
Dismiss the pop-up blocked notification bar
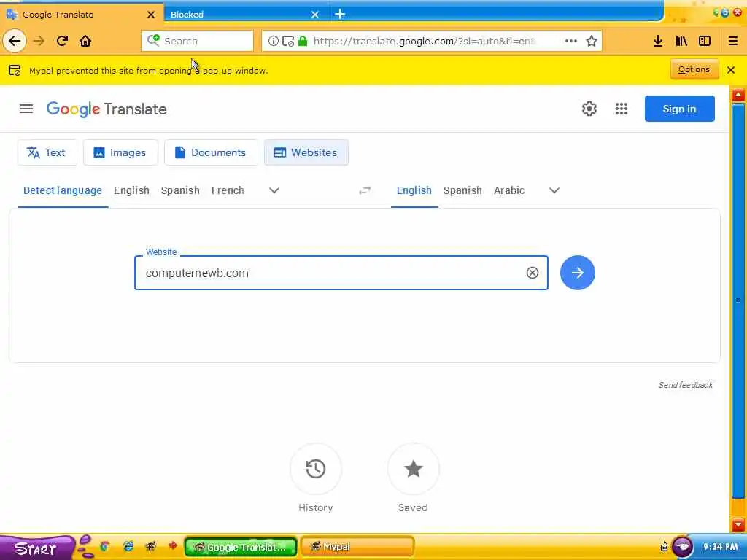(x=731, y=70)
